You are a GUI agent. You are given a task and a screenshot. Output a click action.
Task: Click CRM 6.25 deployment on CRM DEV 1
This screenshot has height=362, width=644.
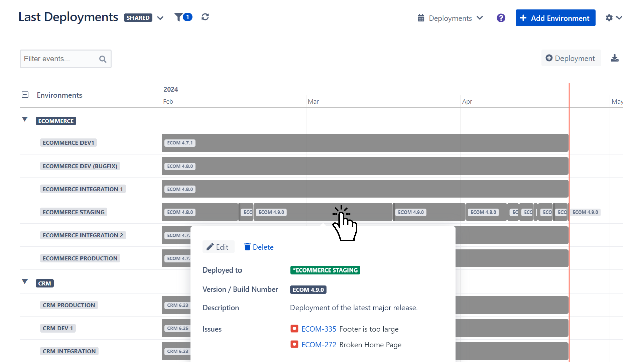coord(176,328)
